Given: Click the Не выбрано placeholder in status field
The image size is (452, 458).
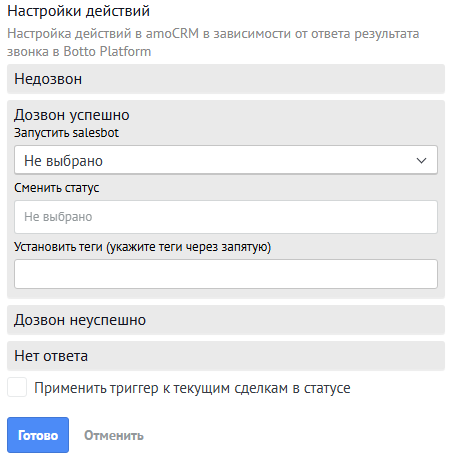Looking at the screenshot, I should (x=58, y=217).
